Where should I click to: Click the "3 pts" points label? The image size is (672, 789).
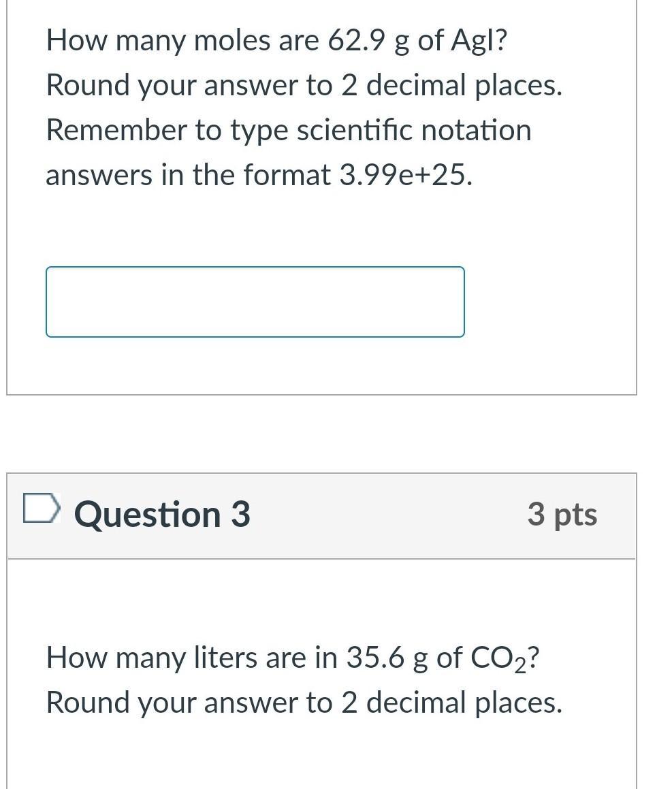coord(562,515)
